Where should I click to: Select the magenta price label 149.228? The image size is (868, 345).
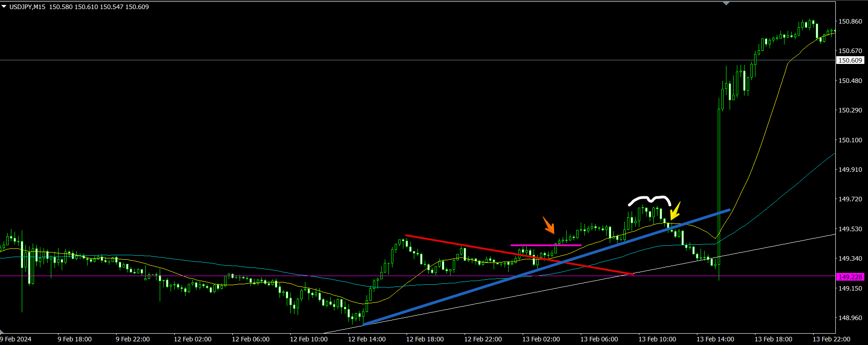850,277
